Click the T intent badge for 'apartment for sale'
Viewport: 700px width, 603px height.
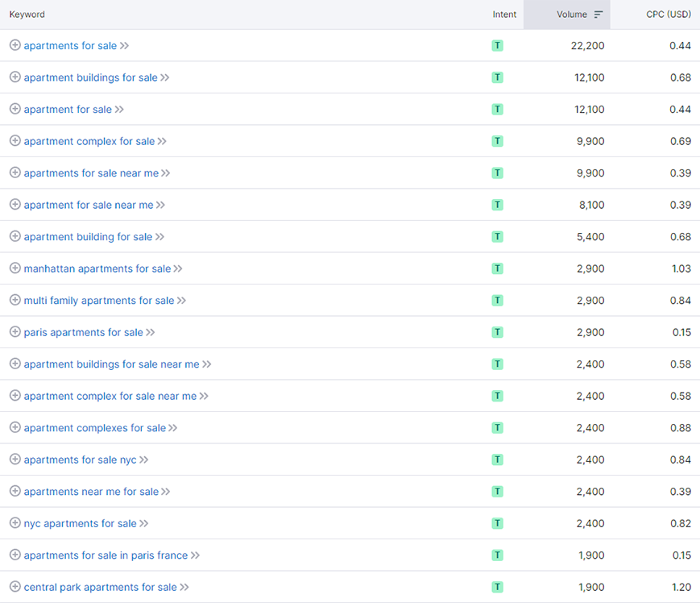click(x=497, y=110)
